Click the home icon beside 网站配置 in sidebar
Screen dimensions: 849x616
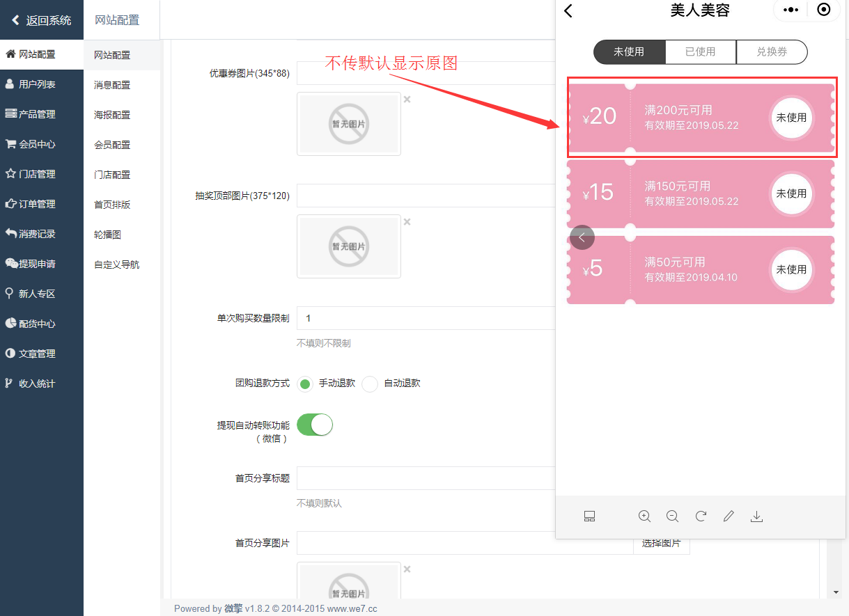click(10, 54)
